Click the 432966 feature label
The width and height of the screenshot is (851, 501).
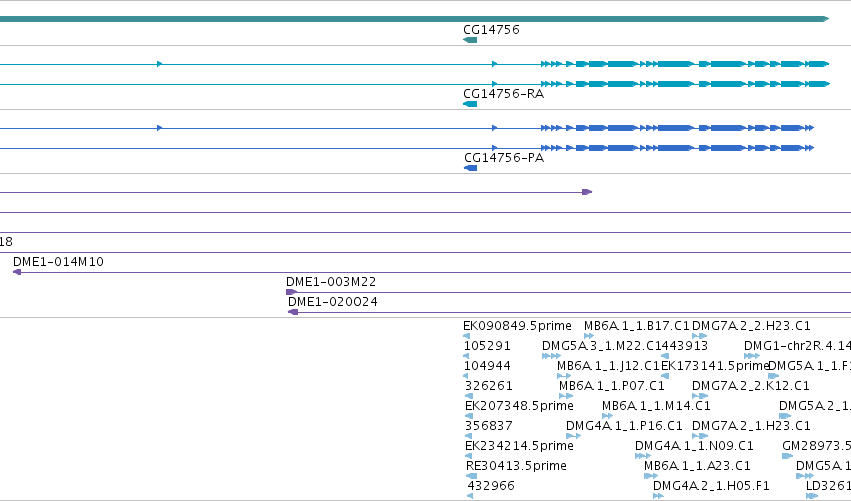491,486
